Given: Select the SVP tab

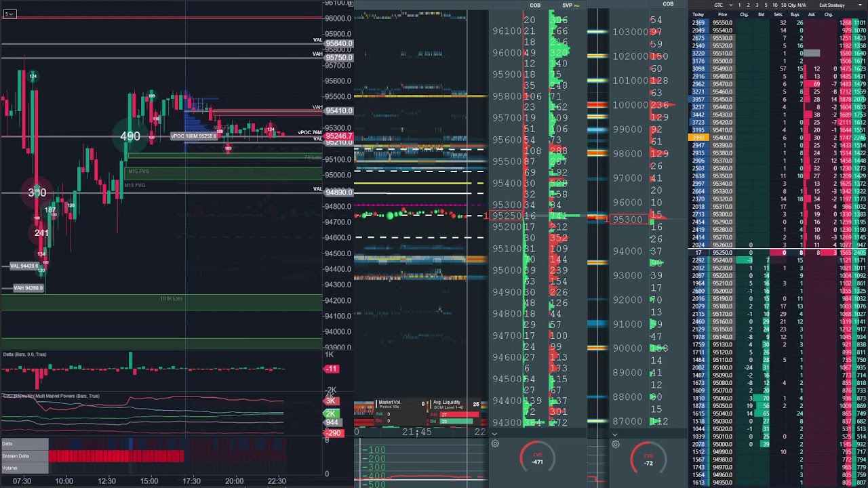Looking at the screenshot, I should coord(568,5).
